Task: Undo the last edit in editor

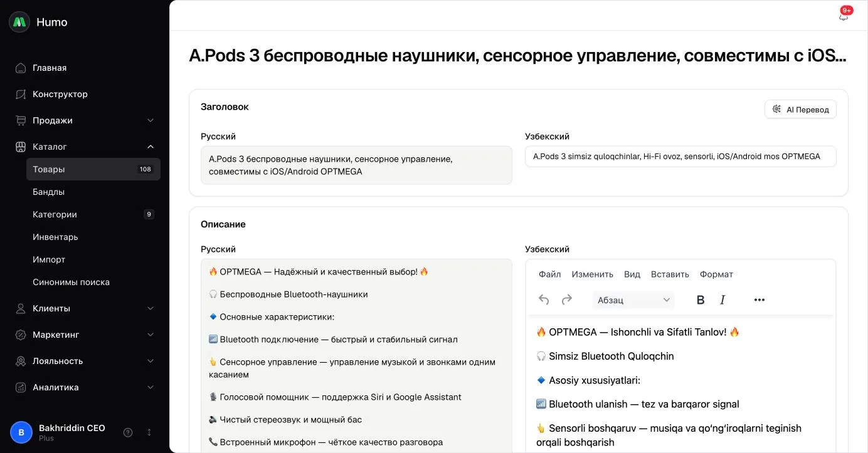Action: coord(544,300)
